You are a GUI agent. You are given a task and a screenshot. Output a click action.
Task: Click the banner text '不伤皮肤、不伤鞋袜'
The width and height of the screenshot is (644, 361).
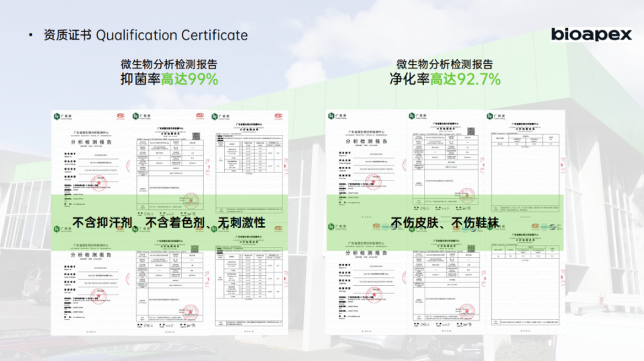point(445,223)
